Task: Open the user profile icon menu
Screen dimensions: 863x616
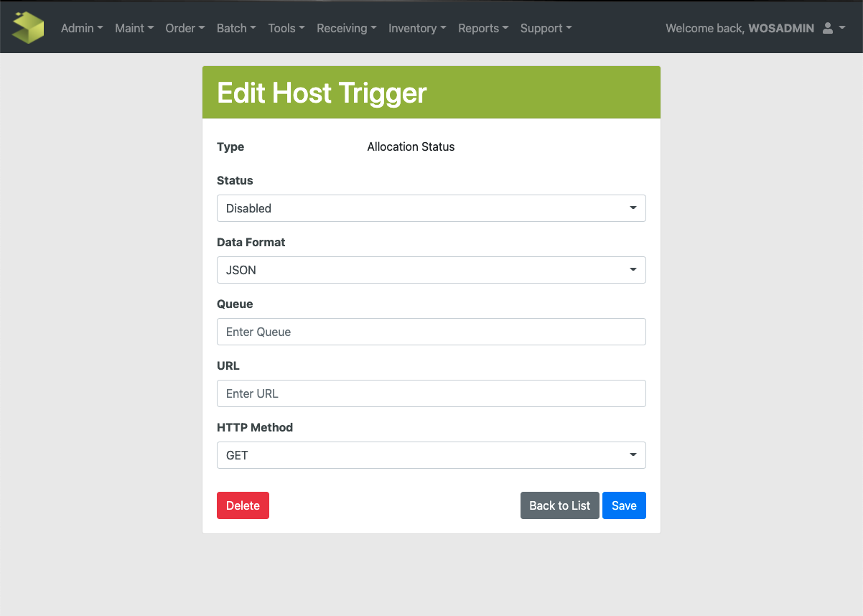Action: click(833, 28)
